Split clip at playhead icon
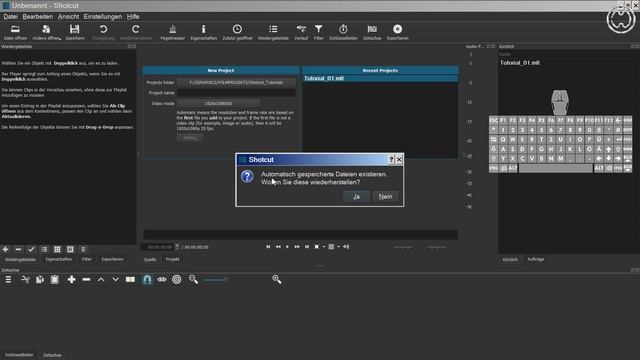This screenshot has width=640, height=360. [130, 280]
